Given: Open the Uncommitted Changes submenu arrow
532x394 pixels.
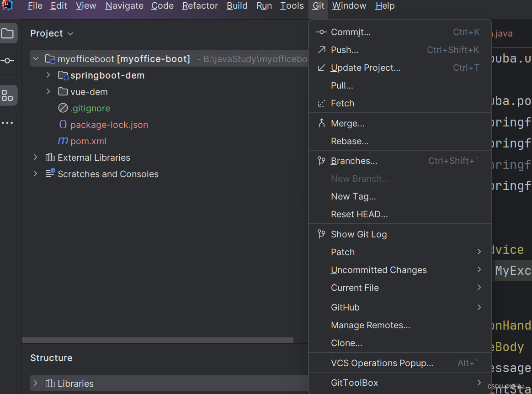Looking at the screenshot, I should (x=479, y=270).
